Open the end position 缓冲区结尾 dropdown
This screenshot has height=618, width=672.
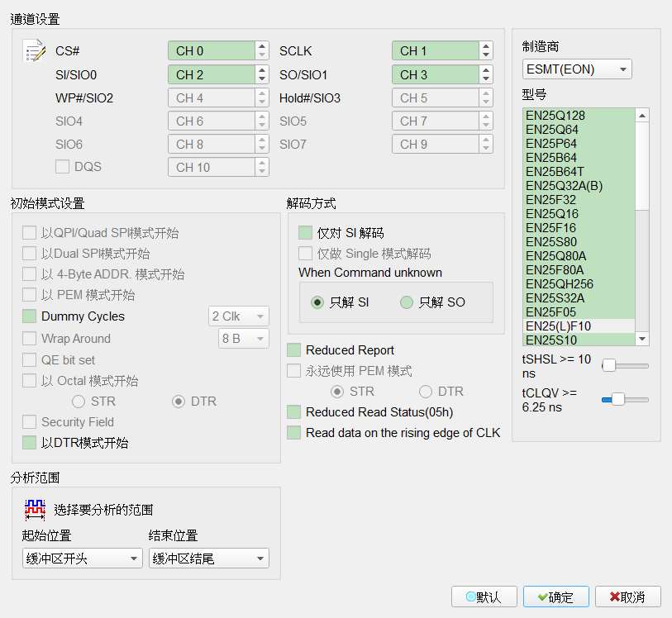(x=209, y=558)
